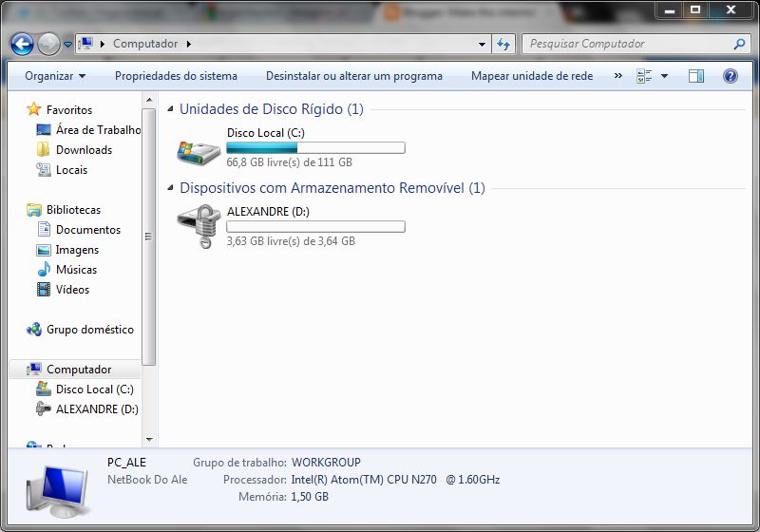Click the Bibliotecas library icon
760x532 pixels.
pyautogui.click(x=34, y=210)
